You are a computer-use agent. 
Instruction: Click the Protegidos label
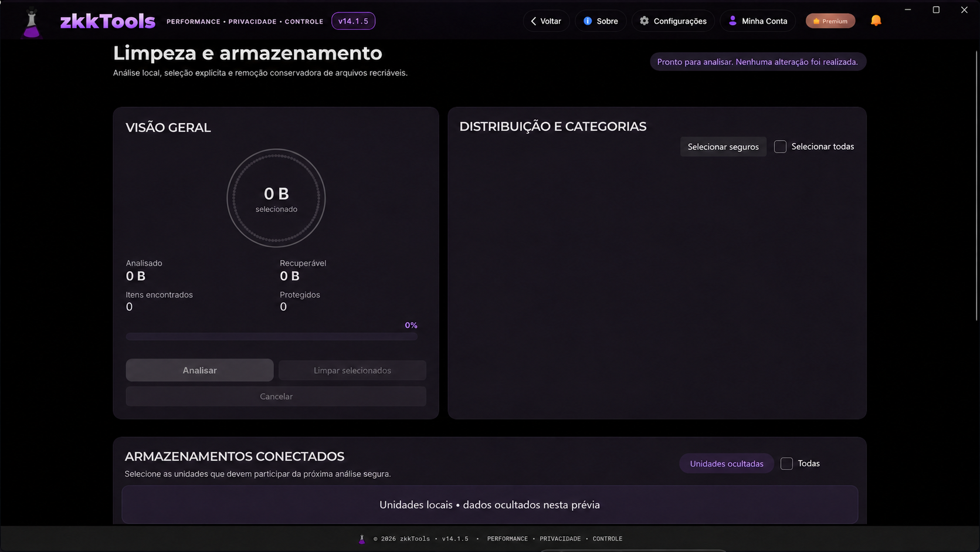(300, 294)
